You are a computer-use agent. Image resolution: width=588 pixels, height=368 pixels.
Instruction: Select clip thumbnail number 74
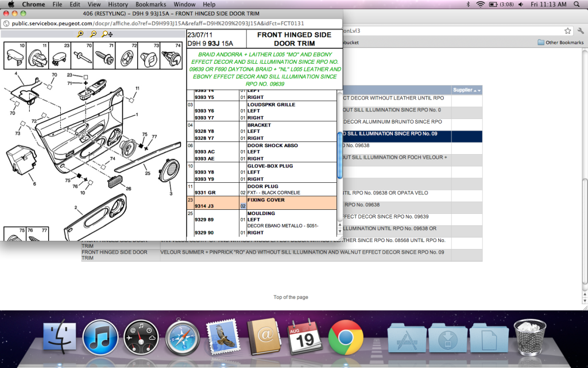coord(171,56)
